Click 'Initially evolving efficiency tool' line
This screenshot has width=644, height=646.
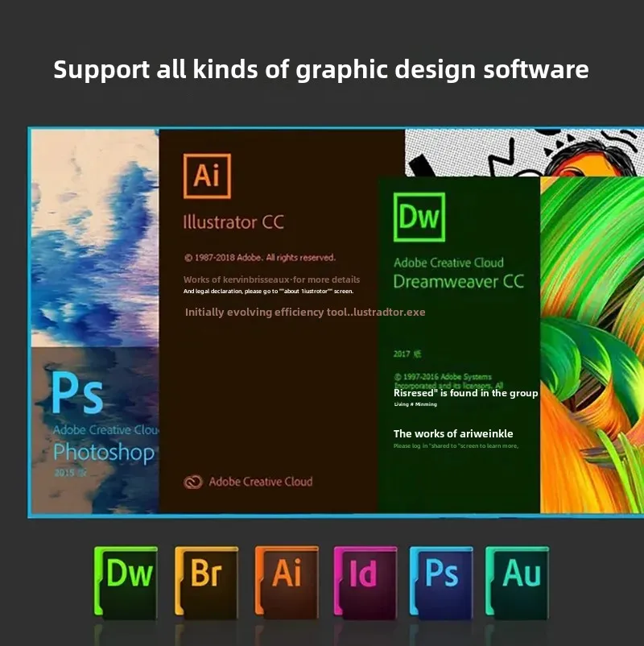pos(305,313)
